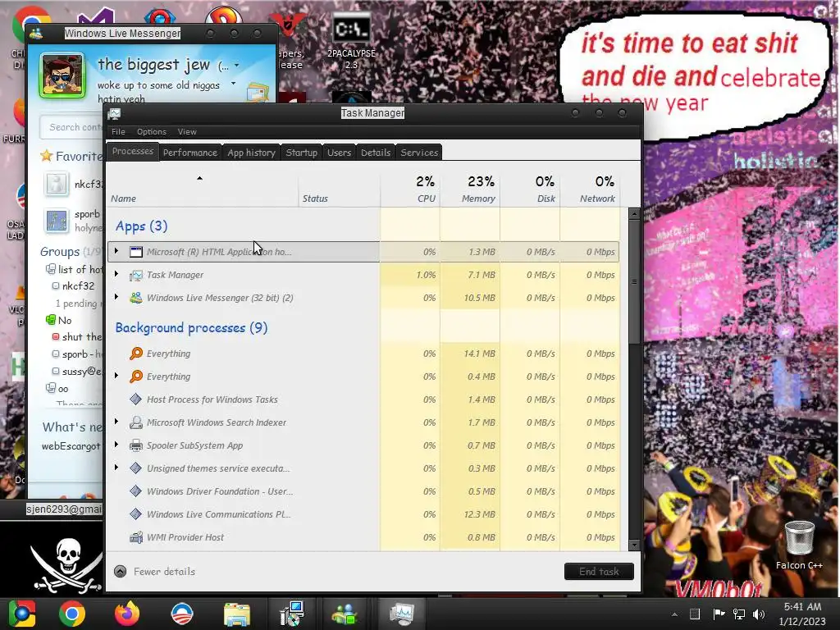Expand the second Everything process row
The height and width of the screenshot is (630, 840).
(116, 376)
